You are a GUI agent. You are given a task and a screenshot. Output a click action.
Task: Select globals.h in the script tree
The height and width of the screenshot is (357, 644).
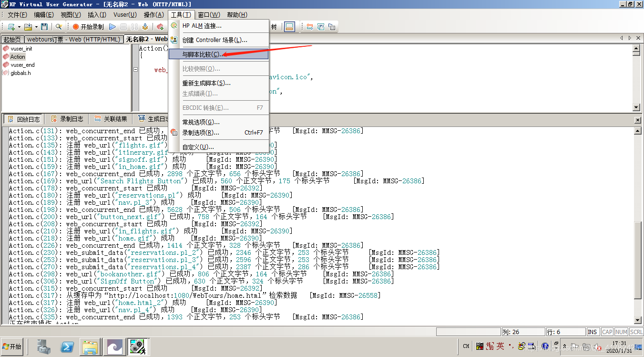(x=20, y=73)
